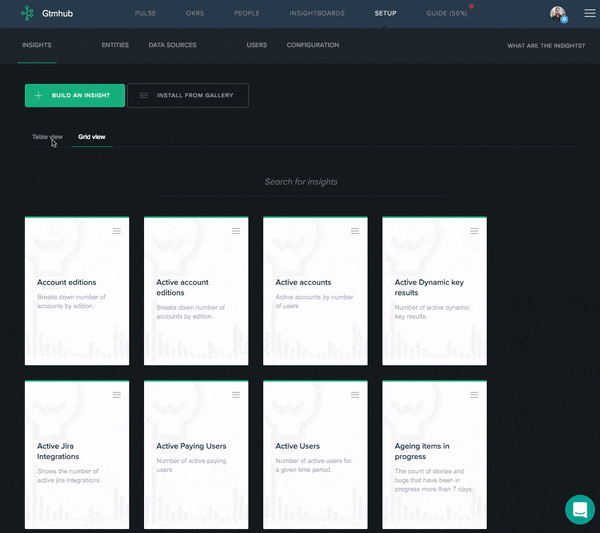
Task: Open the Active Dynamic key results card
Action: coord(435,291)
